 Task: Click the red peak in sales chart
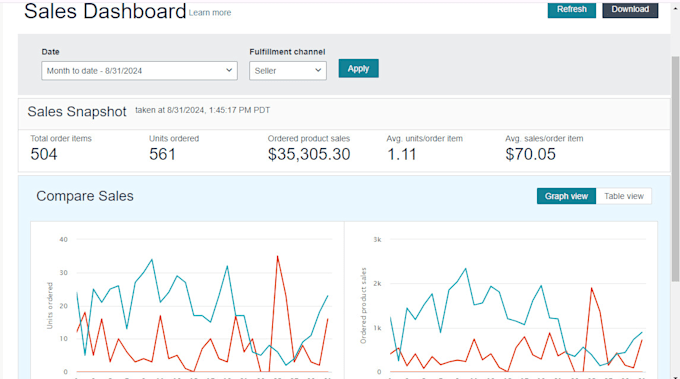(x=592, y=288)
